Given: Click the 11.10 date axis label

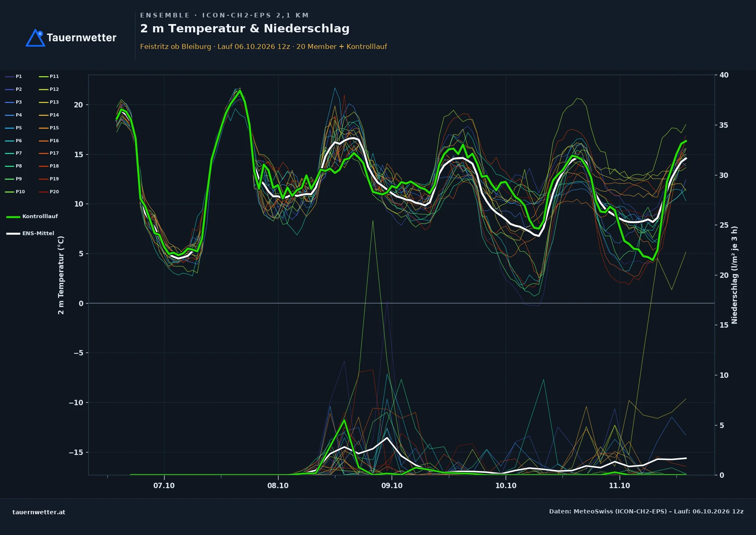Looking at the screenshot, I should pyautogui.click(x=619, y=486).
